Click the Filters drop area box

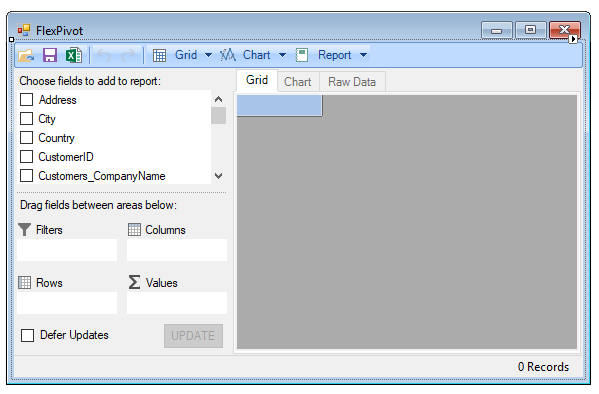click(67, 250)
